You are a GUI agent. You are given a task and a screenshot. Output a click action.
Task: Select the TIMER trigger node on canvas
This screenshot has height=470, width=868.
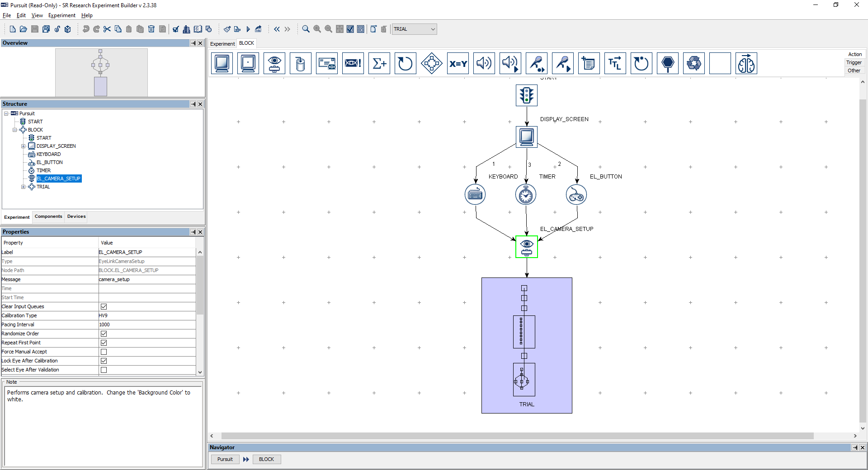coord(526,194)
